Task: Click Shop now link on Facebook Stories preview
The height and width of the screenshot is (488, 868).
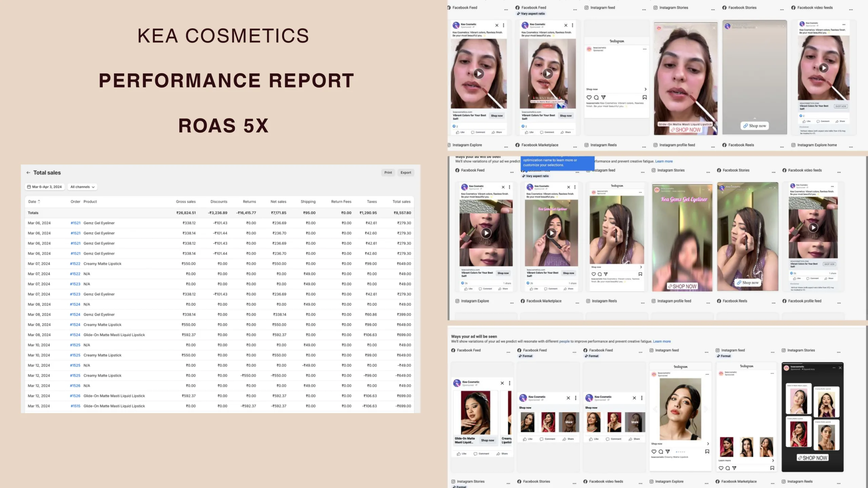Action: pos(754,126)
